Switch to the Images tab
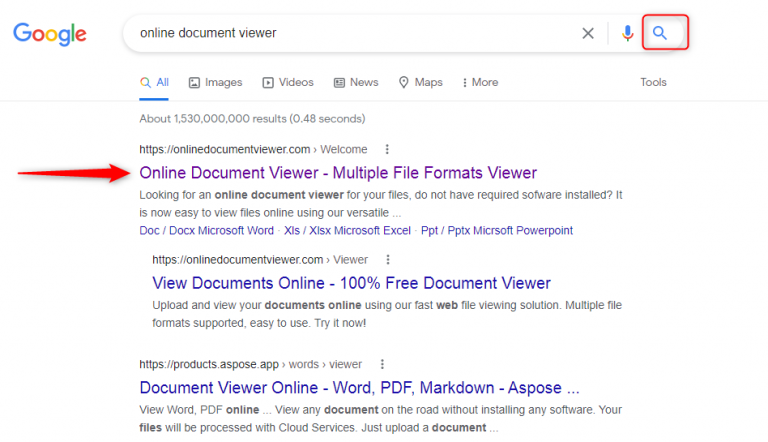 point(215,82)
